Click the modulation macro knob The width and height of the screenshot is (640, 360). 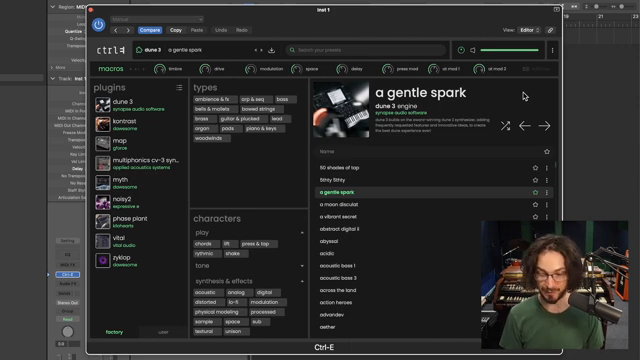[251, 69]
